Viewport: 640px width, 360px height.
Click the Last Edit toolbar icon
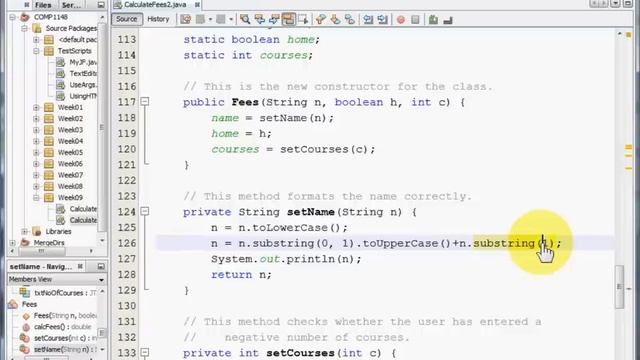pos(186,19)
